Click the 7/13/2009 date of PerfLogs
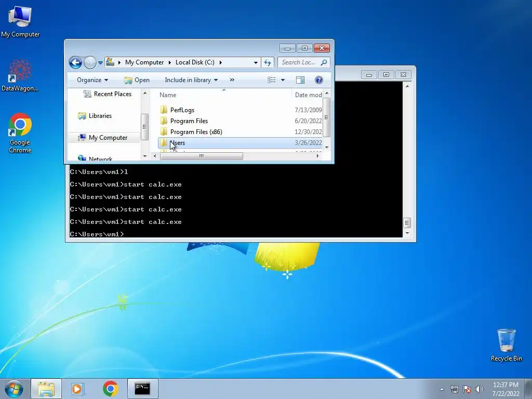This screenshot has height=399, width=532. click(308, 110)
